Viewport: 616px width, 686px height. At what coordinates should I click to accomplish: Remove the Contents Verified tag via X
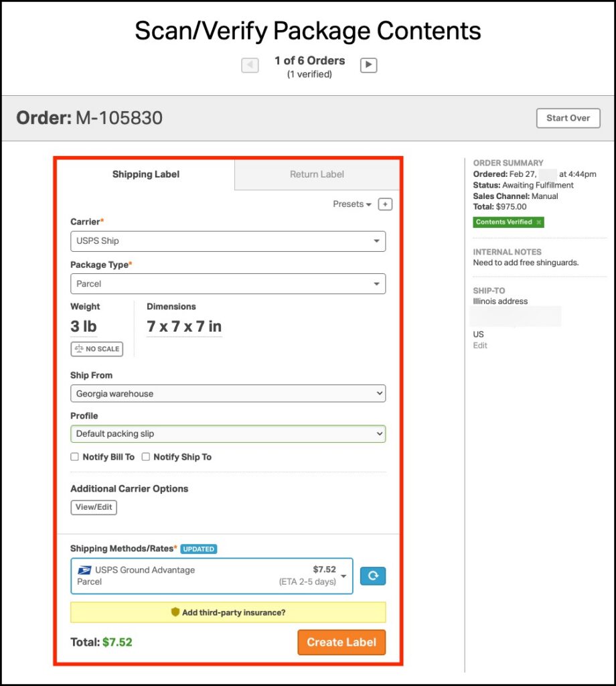coord(539,222)
